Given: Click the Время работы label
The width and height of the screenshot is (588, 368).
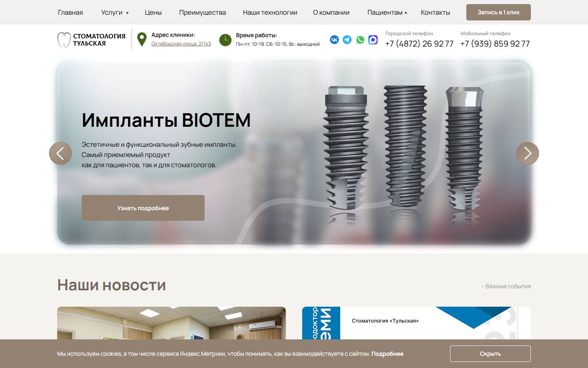Looking at the screenshot, I should pos(256,35).
